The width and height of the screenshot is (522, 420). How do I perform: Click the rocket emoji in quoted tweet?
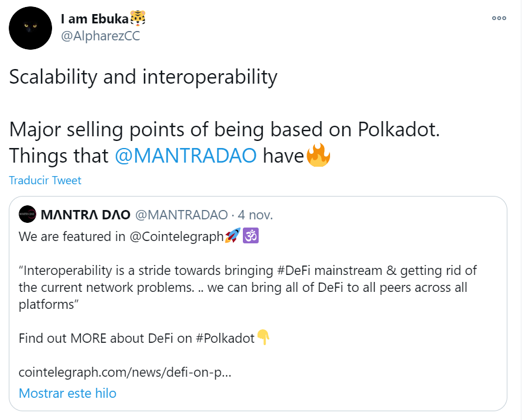coord(233,236)
